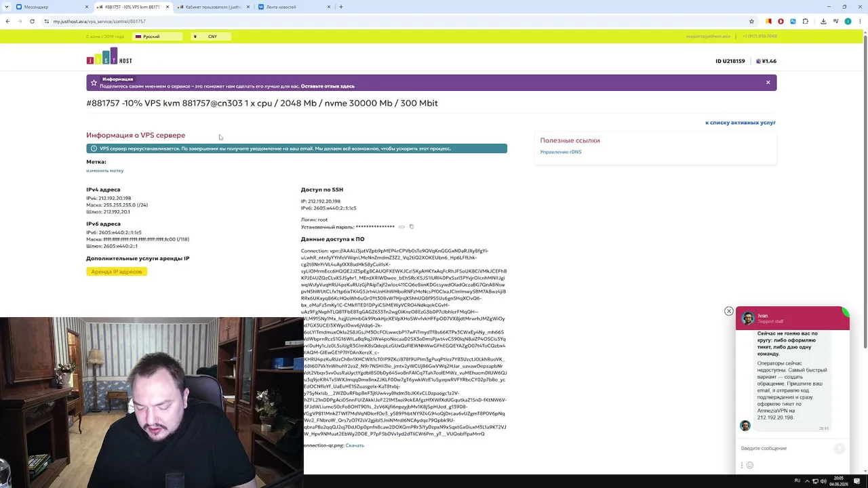Click Оставьте отзыв здесь link
This screenshot has width=868, height=488.
tap(328, 86)
